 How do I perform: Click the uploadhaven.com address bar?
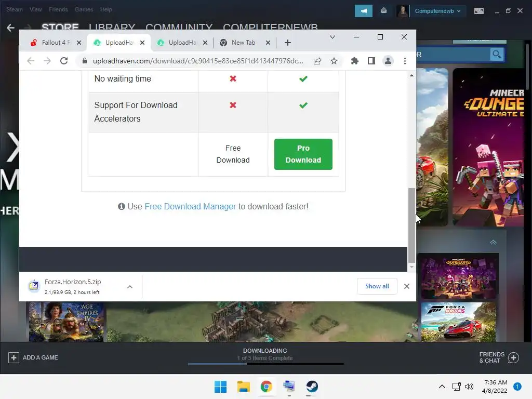point(198,61)
